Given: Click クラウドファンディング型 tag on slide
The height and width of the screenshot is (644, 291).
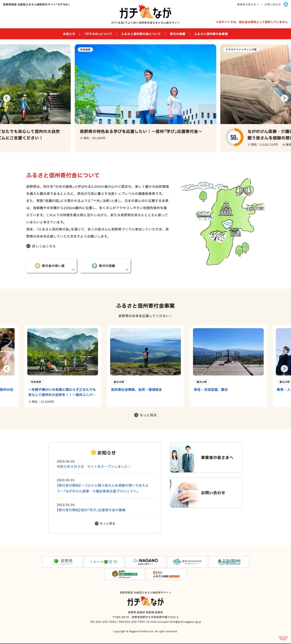Looking at the screenshot, I should pyautogui.click(x=241, y=50).
